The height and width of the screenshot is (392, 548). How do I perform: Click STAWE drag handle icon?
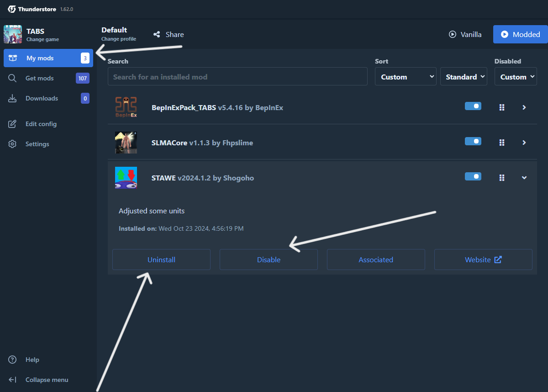point(502,178)
